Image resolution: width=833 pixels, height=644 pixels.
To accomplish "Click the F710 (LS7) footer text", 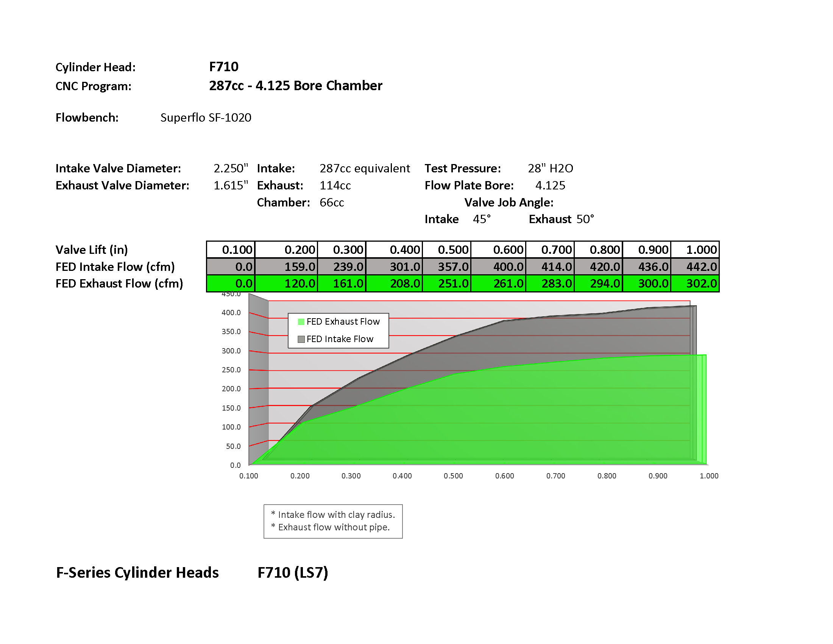I will pos(293,572).
